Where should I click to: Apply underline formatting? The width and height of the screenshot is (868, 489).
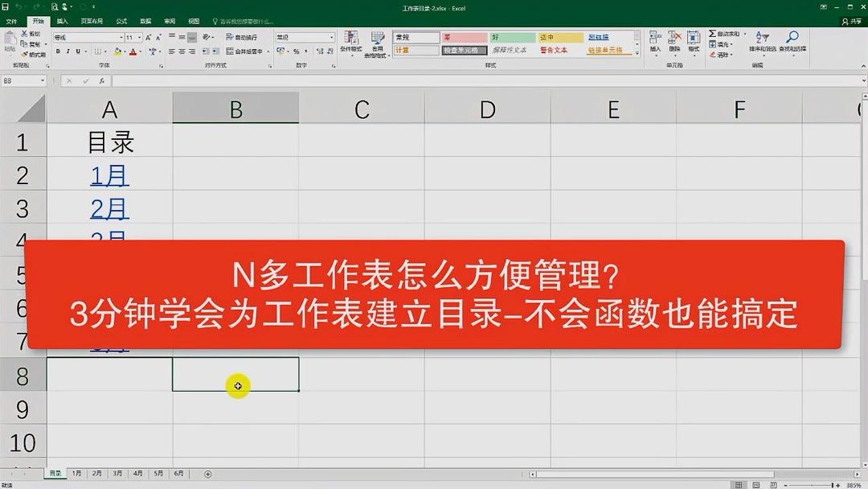click(x=78, y=51)
